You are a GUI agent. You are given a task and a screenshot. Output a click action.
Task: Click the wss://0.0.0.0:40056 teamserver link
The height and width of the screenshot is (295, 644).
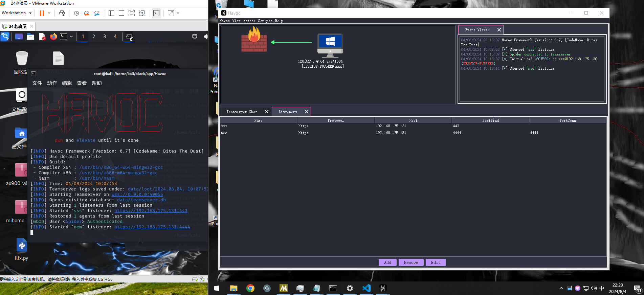(137, 194)
